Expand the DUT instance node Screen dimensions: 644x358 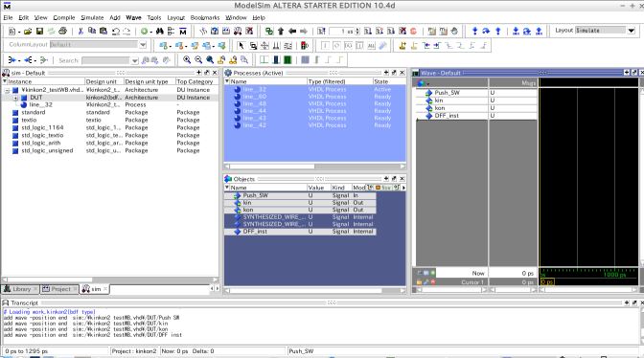pos(15,98)
